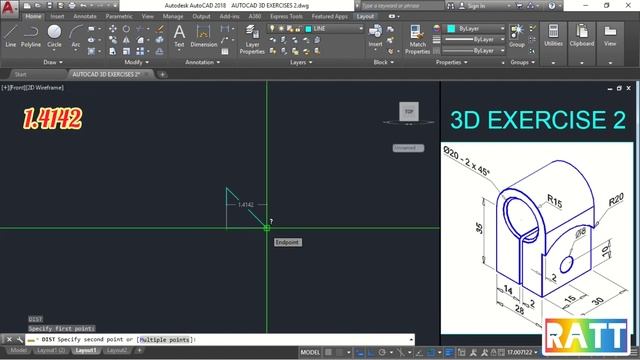The width and height of the screenshot is (640, 360).
Task: Select the Polyline tool
Action: click(31, 36)
